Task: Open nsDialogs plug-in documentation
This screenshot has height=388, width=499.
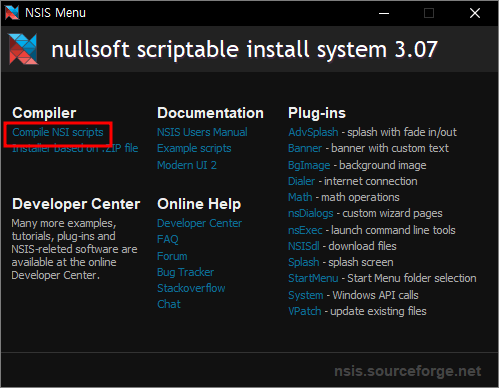Action: coord(311,213)
